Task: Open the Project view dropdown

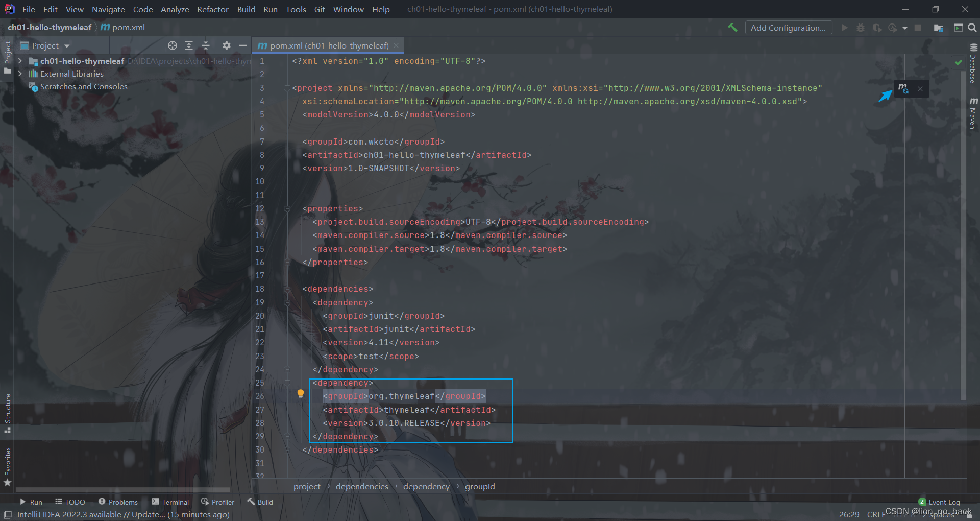Action: [x=45, y=45]
